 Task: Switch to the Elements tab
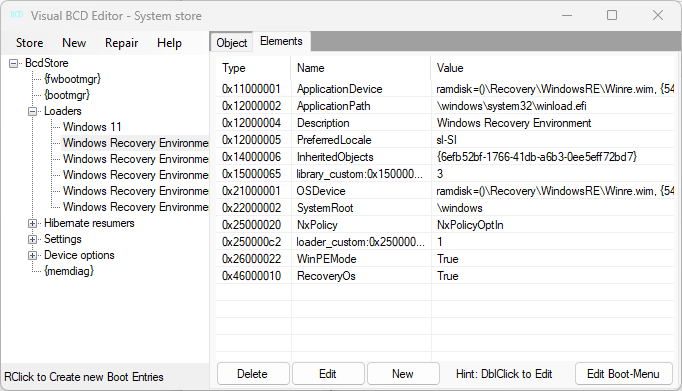(x=281, y=41)
